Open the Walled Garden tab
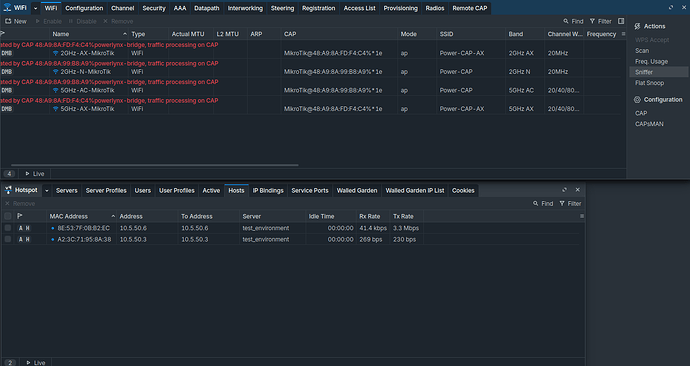Image resolution: width=690 pixels, height=366 pixels. tap(357, 190)
